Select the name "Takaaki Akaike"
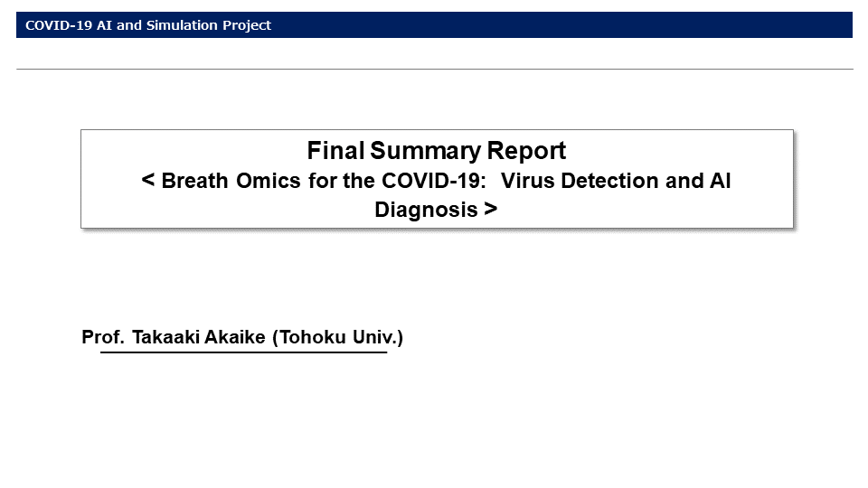 pyautogui.click(x=199, y=337)
